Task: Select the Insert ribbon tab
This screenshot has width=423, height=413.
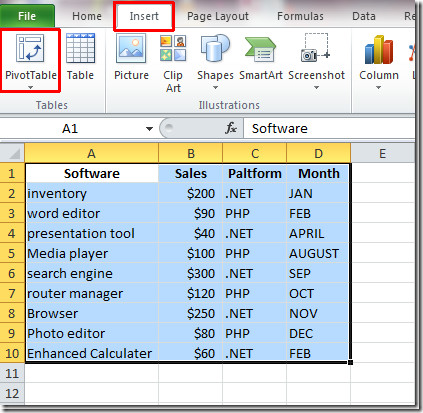Action: coord(144,16)
